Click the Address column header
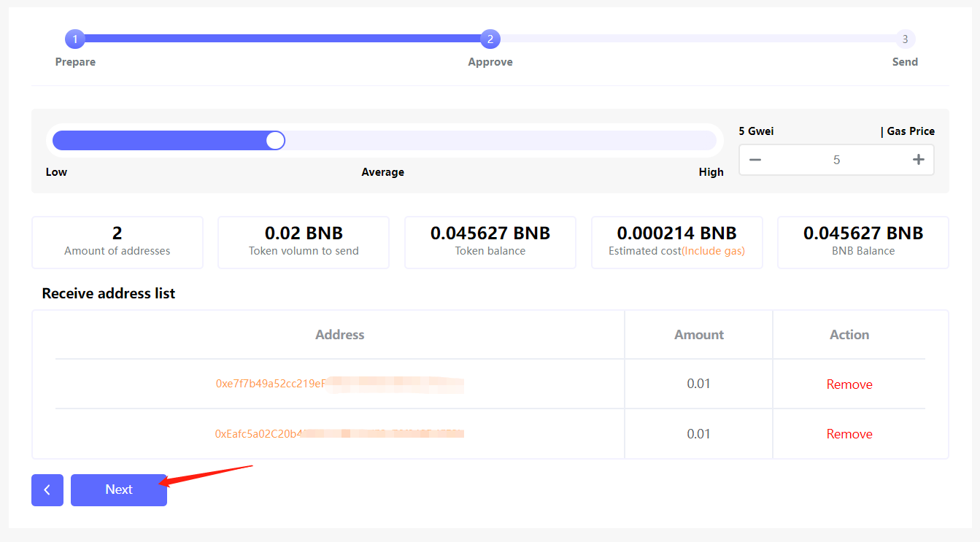This screenshot has width=980, height=542. pyautogui.click(x=340, y=335)
